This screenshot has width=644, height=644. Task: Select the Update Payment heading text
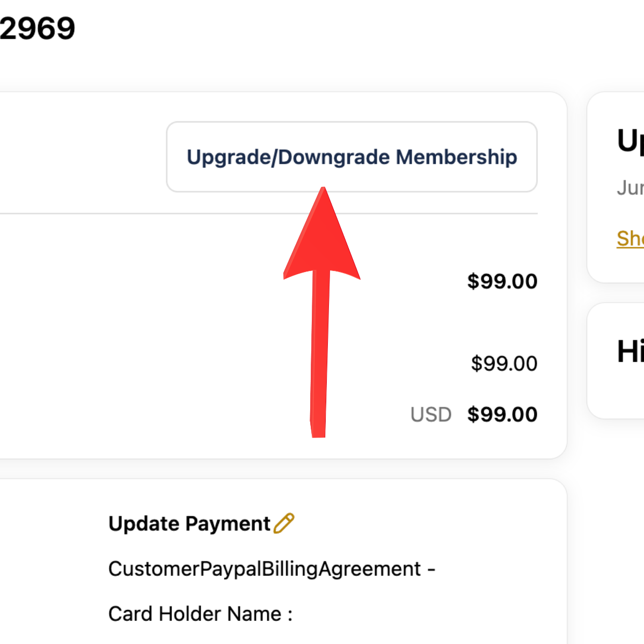189,524
